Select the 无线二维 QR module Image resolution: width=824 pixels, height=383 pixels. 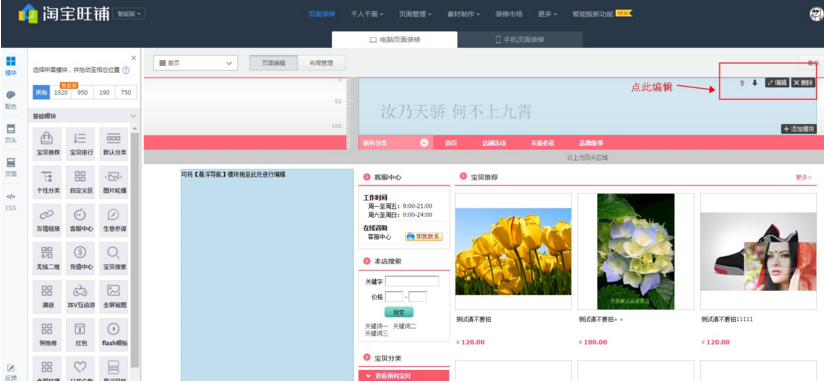coord(47,258)
